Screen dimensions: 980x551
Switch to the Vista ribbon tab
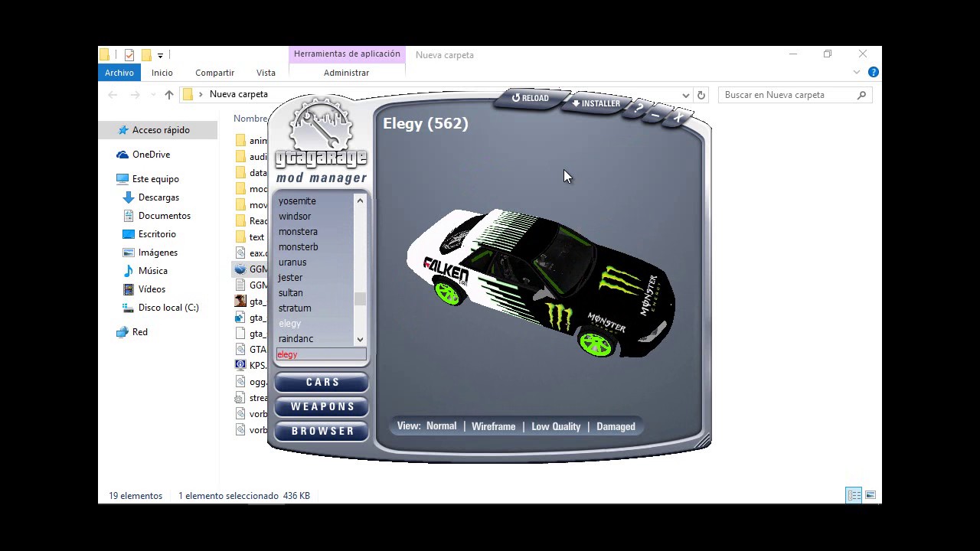(266, 72)
